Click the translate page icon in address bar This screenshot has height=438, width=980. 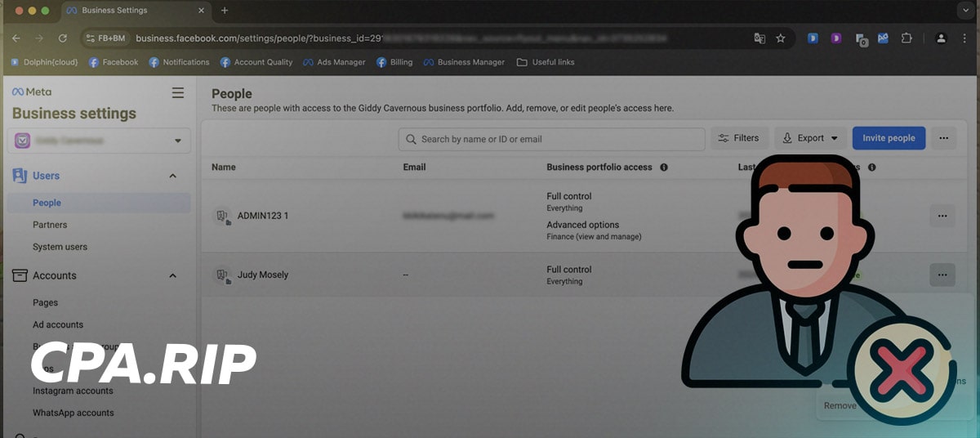(759, 38)
